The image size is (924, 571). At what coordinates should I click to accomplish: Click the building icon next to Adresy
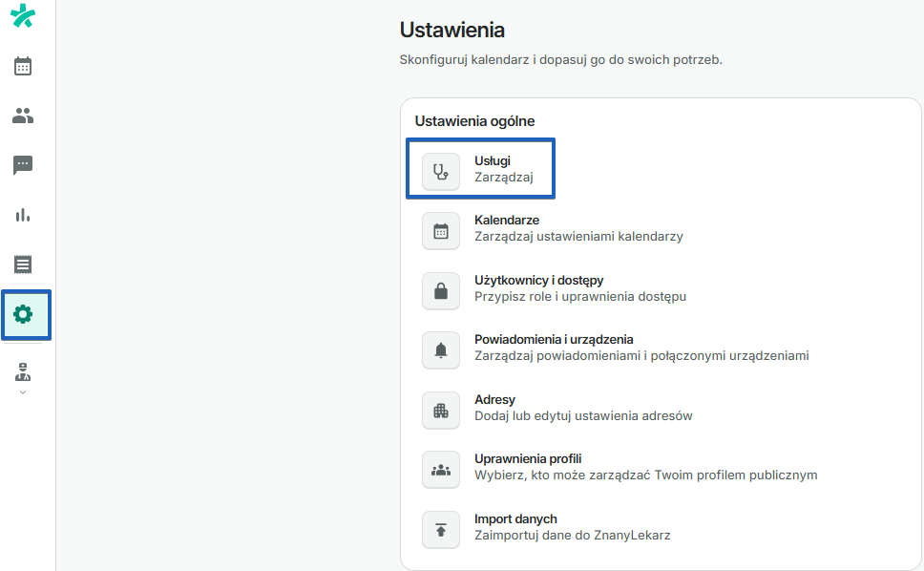(x=440, y=410)
